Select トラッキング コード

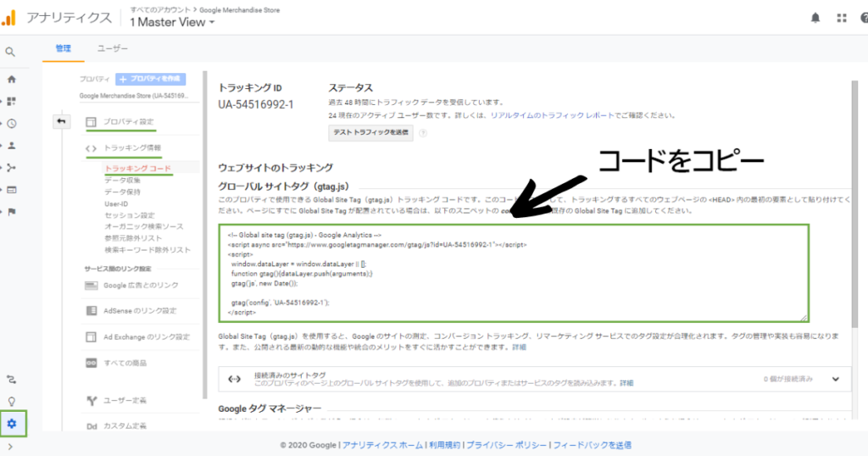click(138, 168)
